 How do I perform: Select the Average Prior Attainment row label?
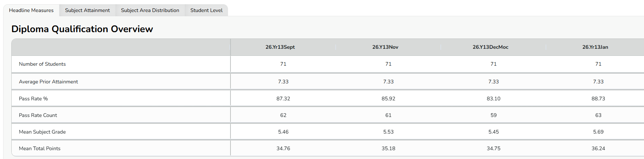point(49,82)
